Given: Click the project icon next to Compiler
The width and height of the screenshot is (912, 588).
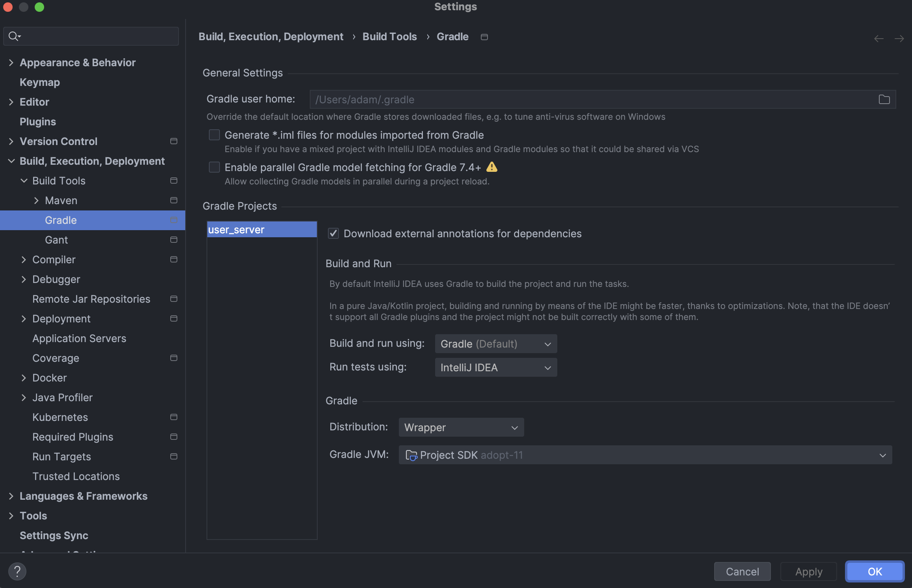Looking at the screenshot, I should tap(173, 259).
